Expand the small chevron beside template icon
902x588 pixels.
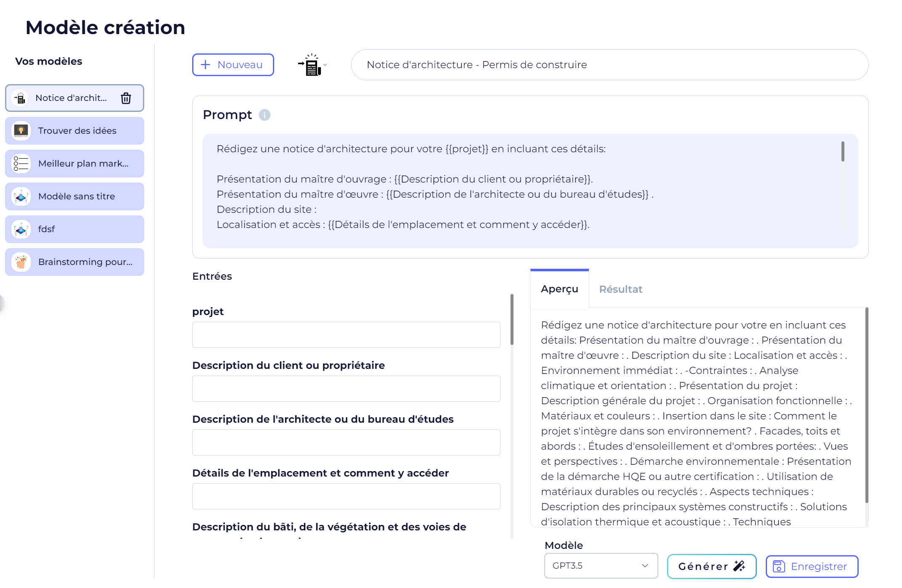click(325, 65)
